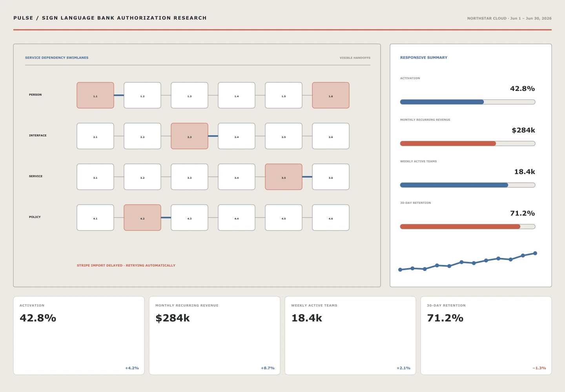The width and height of the screenshot is (565, 392).
Task: Click the Weekly Active Teams progress bar
Action: coord(468,185)
